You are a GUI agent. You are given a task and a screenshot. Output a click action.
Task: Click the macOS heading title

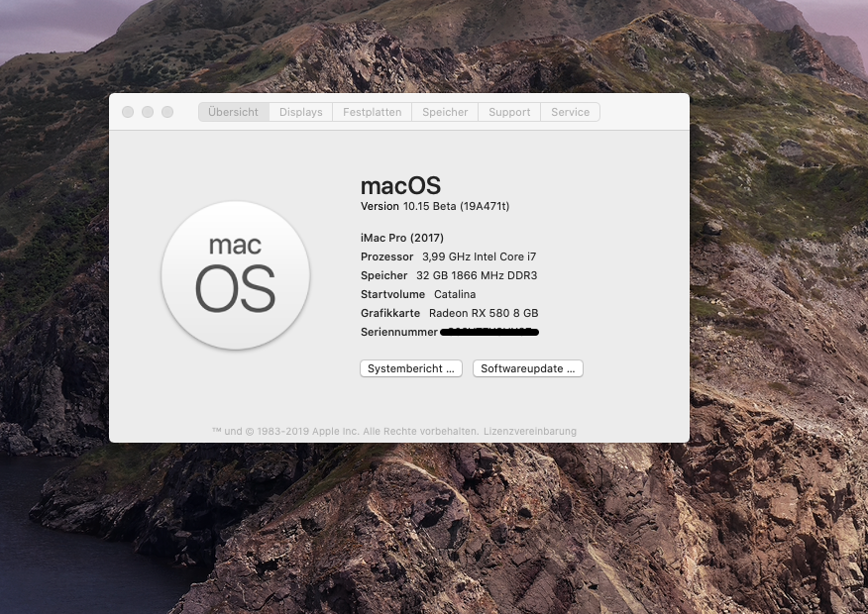400,186
